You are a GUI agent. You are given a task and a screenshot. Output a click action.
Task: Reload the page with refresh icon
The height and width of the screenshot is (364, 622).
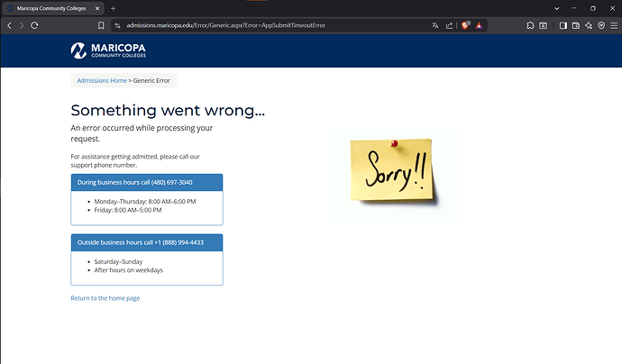tap(34, 25)
